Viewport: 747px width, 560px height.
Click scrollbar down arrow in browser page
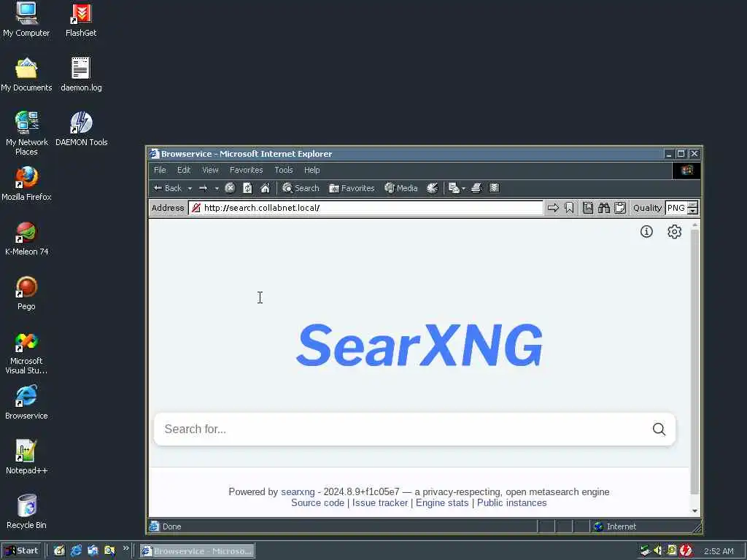(x=694, y=511)
